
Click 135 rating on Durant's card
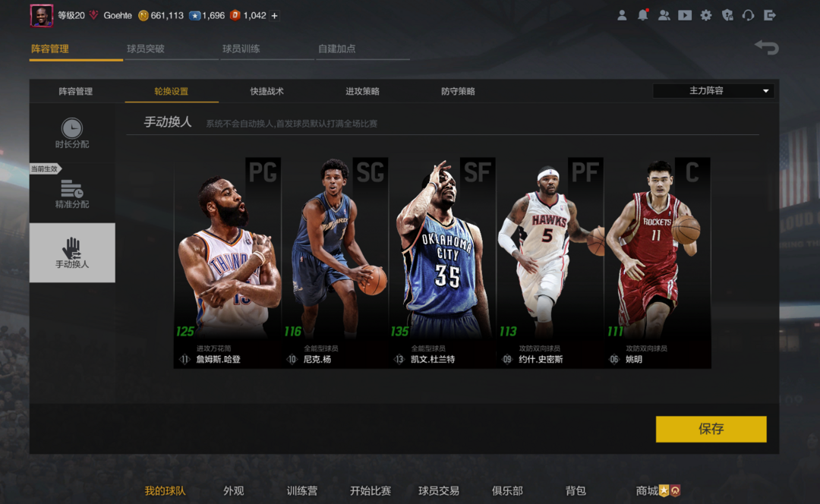point(399,332)
